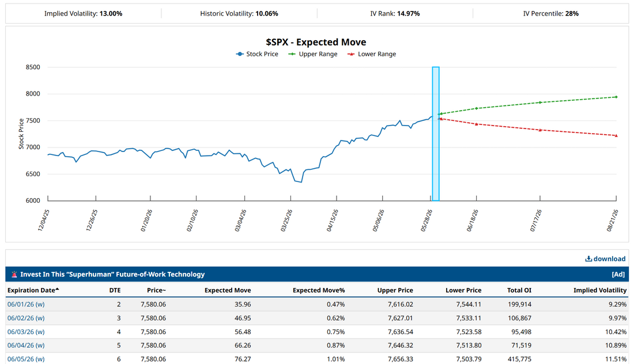This screenshot has width=634, height=364.
Task: Sort by Implied Volatility column header
Action: point(600,290)
